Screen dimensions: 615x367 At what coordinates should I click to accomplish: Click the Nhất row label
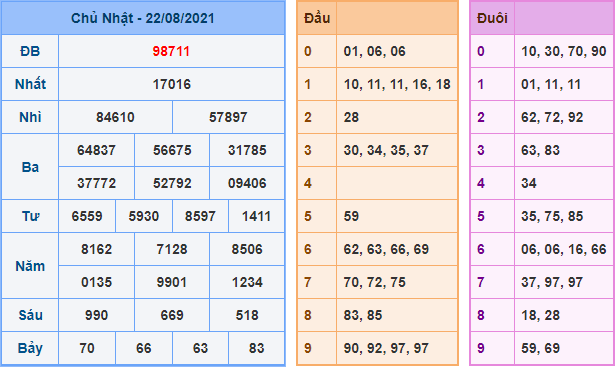tap(30, 84)
